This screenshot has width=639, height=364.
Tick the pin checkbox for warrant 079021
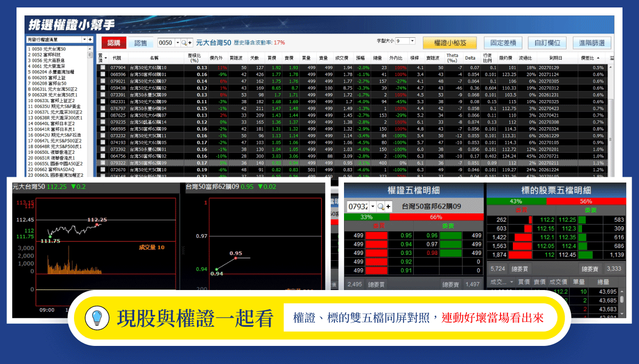pyautogui.click(x=103, y=81)
